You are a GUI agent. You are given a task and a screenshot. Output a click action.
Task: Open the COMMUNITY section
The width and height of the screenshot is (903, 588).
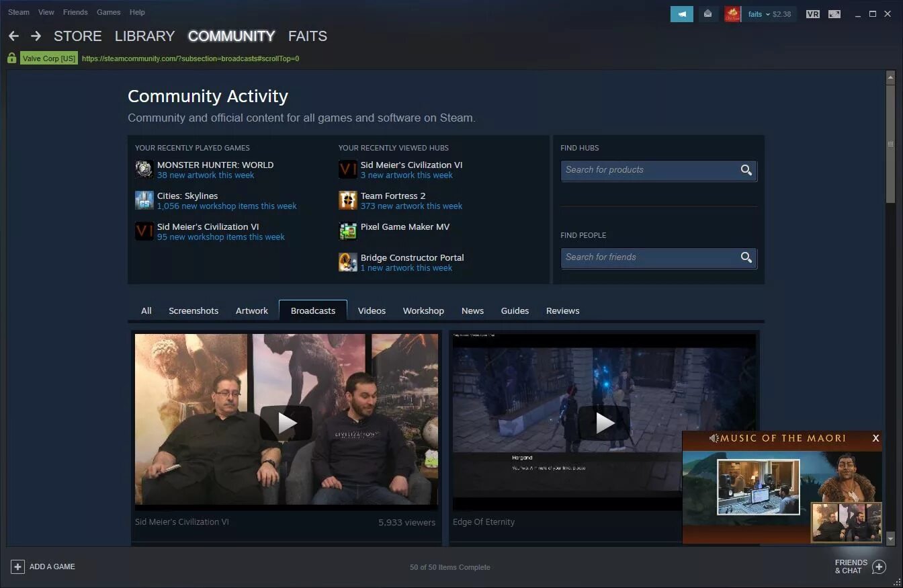[232, 36]
